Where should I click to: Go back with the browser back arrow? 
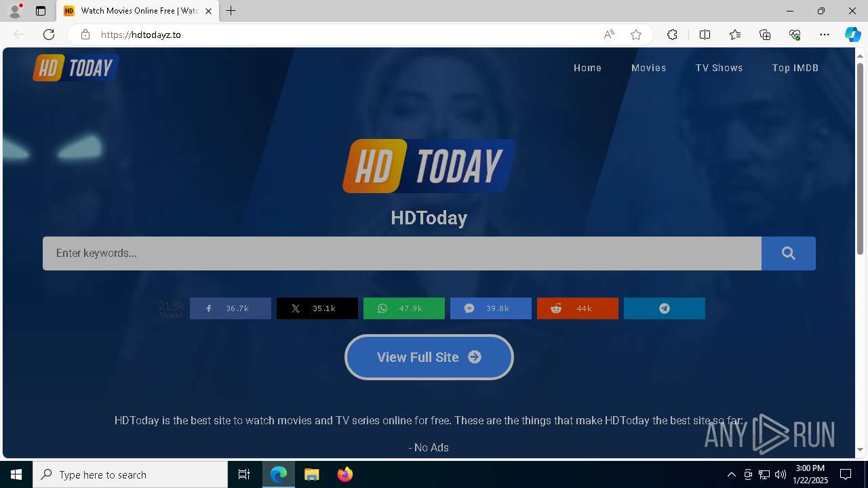[19, 35]
